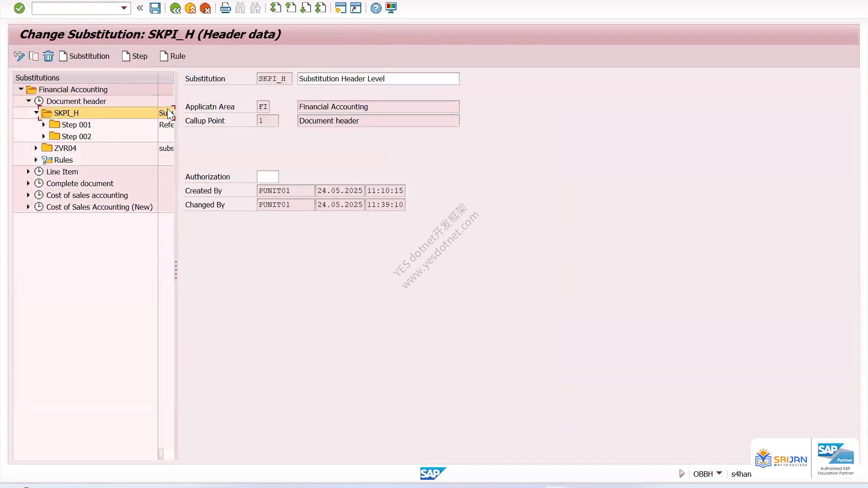Create a new Substitution from the toolbar
The image size is (868, 488).
[x=85, y=56]
